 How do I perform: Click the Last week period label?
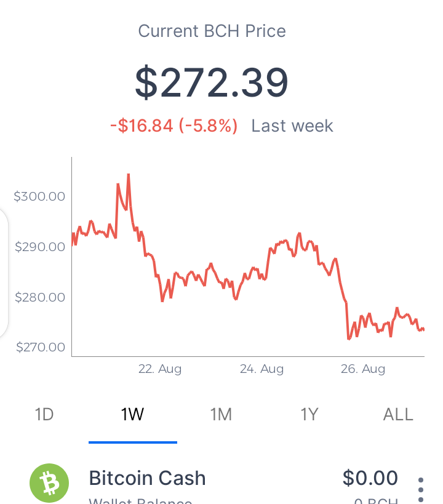coord(292,126)
